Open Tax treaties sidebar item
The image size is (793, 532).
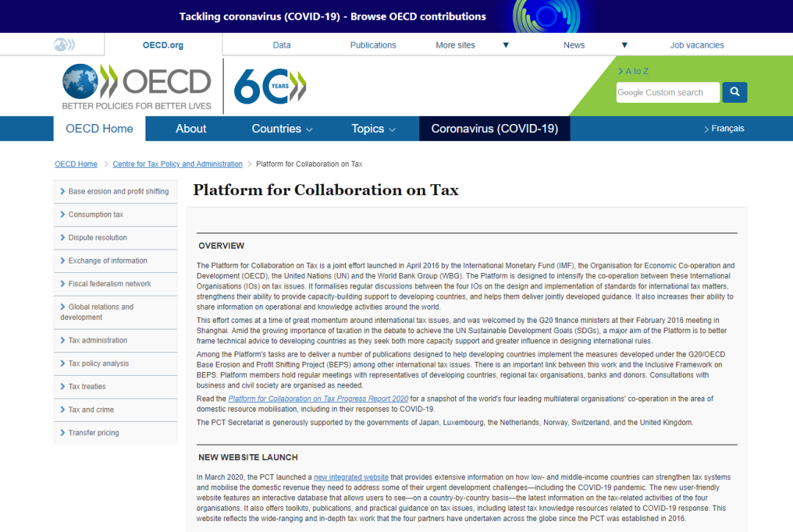115,387
